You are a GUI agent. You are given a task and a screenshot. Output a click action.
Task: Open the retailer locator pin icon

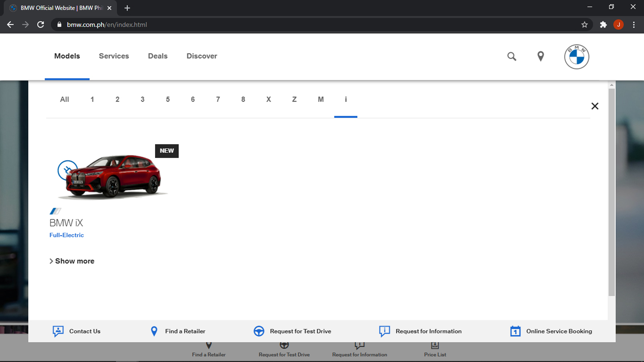click(x=541, y=56)
